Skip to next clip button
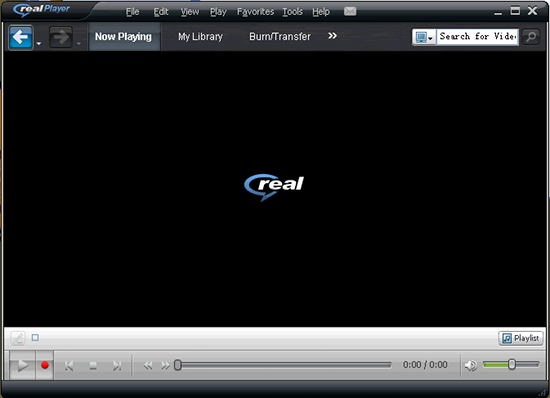This screenshot has height=398, width=550. point(117,366)
